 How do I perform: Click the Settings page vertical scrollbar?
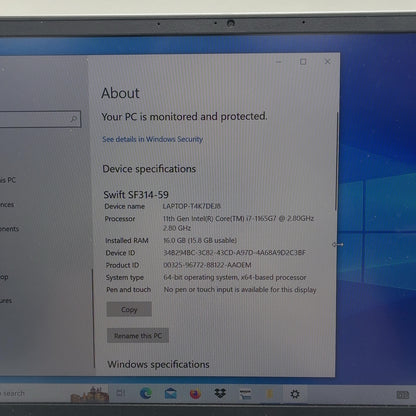[x=336, y=161]
